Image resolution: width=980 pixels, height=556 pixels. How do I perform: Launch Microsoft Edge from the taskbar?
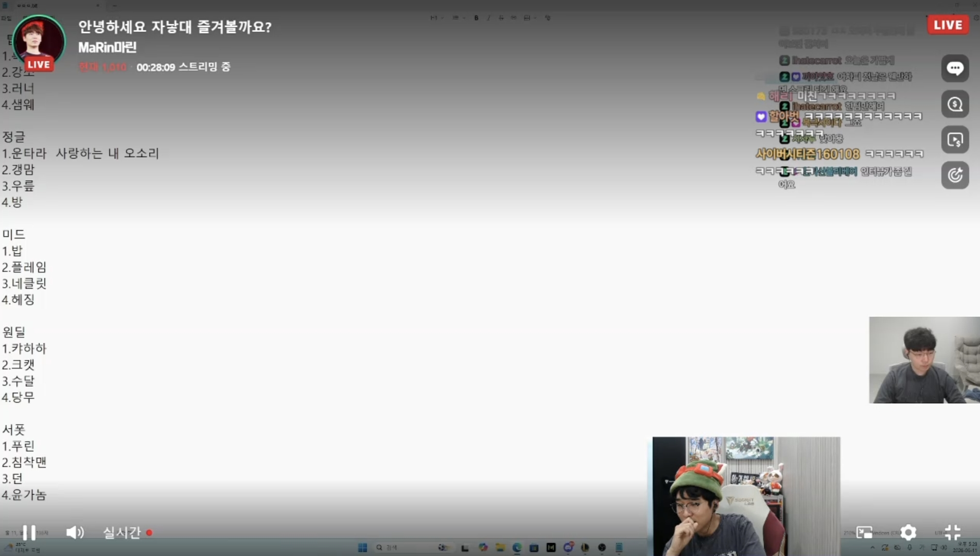coord(517,547)
